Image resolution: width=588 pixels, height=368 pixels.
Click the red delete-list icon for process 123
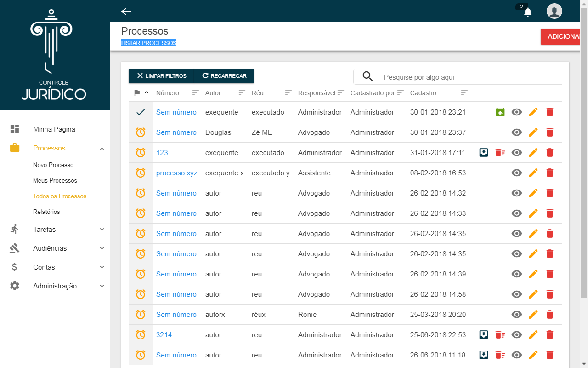(x=500, y=153)
